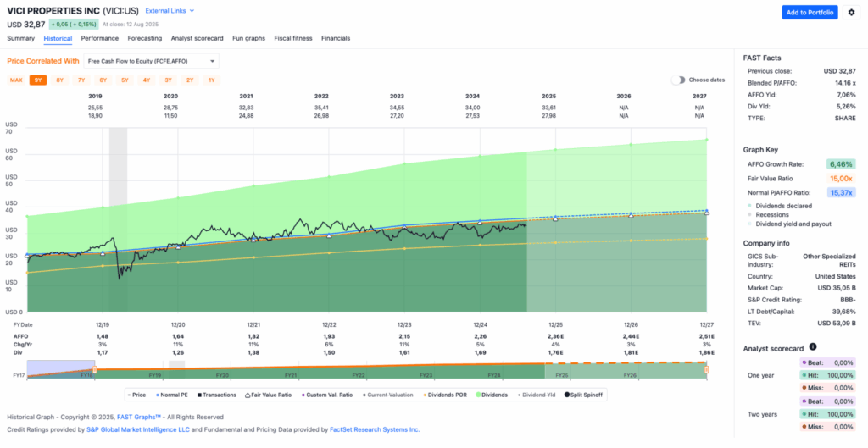Click the 2,36E AFFO estimate for 12/25

click(556, 335)
